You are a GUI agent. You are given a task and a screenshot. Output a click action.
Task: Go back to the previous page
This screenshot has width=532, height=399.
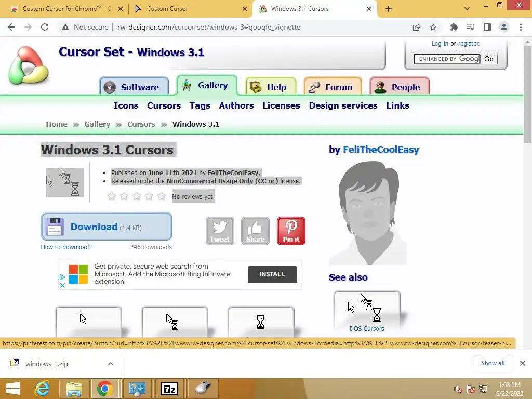click(x=11, y=27)
